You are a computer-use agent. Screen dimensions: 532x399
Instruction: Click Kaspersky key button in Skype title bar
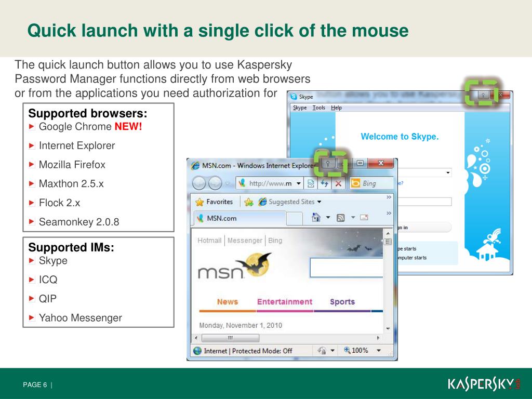(484, 95)
